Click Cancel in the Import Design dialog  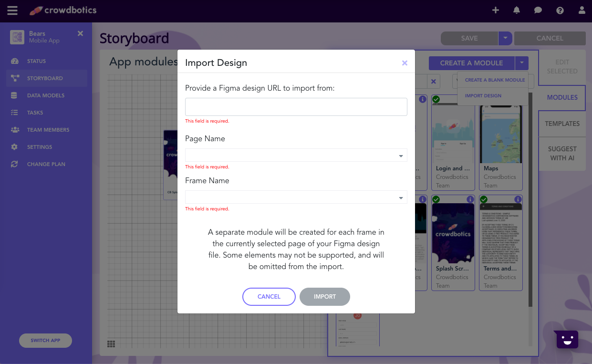pos(269,296)
